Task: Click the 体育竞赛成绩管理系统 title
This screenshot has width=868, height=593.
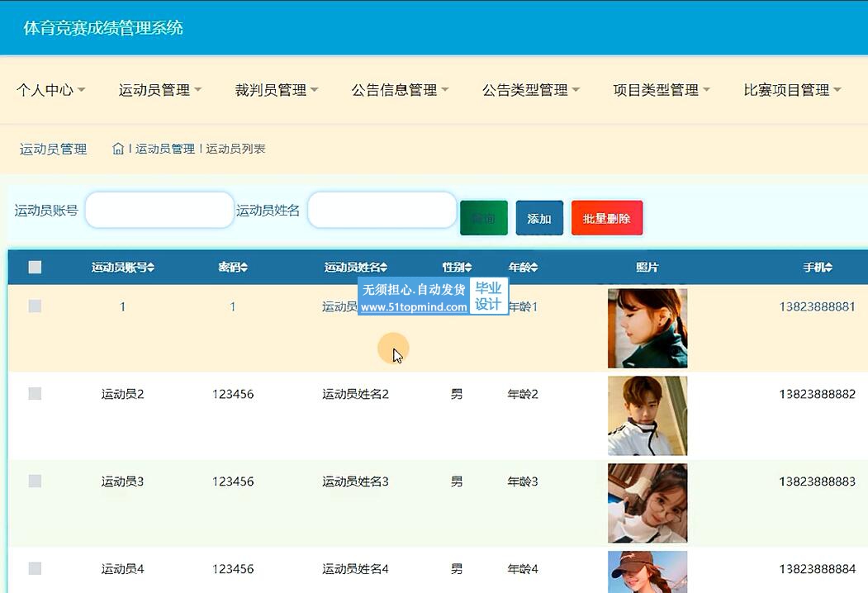Action: coord(103,28)
